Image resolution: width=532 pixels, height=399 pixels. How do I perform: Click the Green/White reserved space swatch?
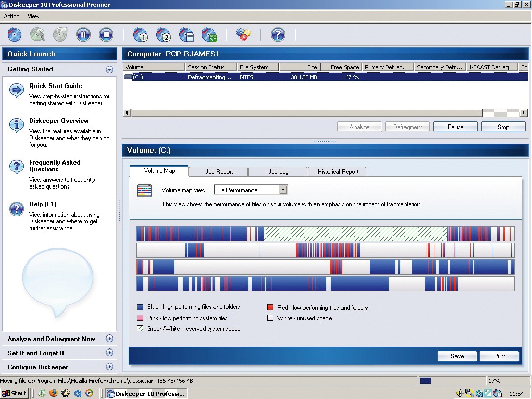coord(140,329)
